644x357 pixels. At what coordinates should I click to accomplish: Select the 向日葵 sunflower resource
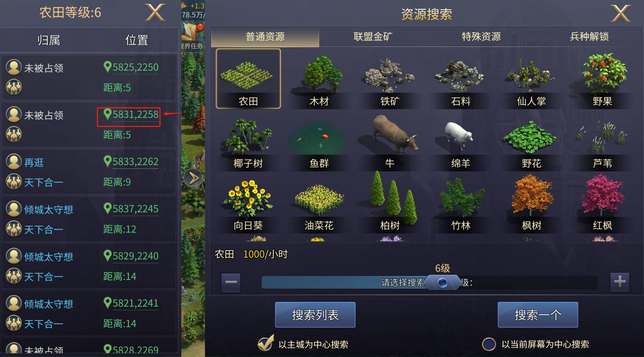[248, 204]
